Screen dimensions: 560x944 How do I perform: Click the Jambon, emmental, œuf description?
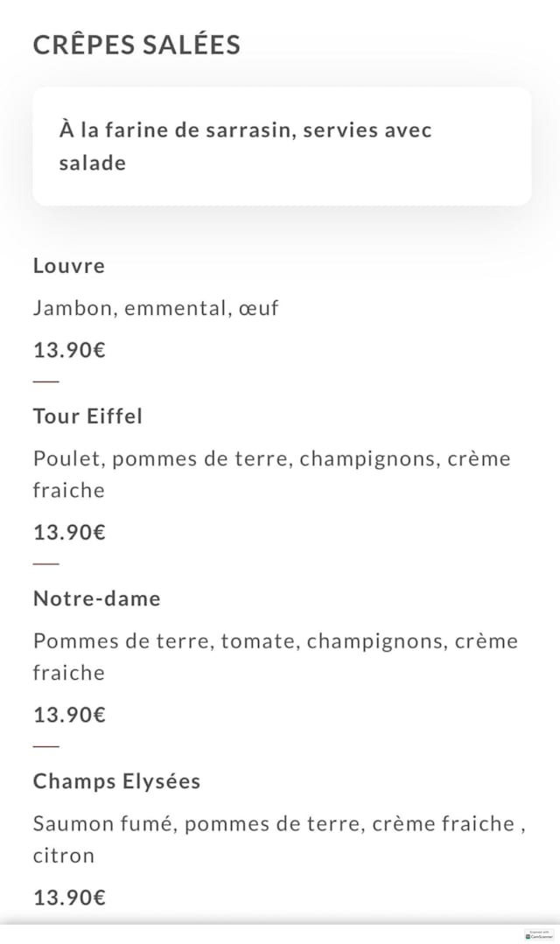pos(156,308)
